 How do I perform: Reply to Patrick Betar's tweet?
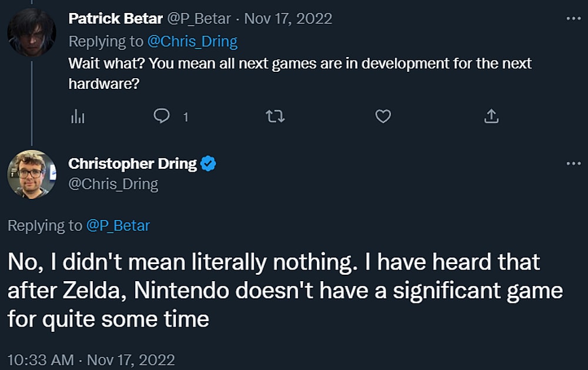(163, 116)
